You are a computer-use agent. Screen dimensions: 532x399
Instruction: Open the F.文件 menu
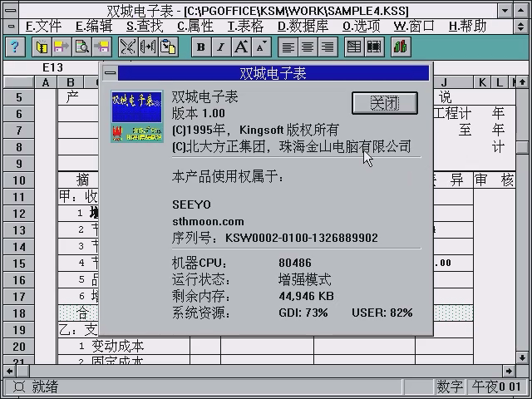[43, 26]
